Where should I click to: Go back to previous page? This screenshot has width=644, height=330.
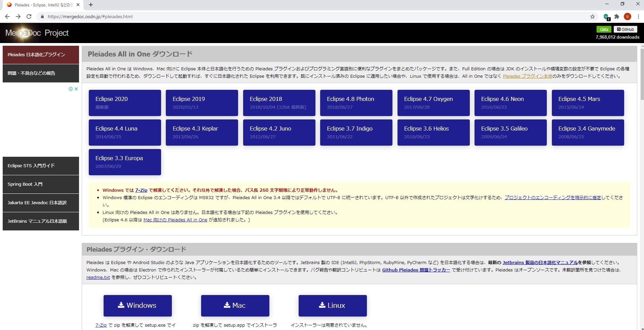click(7, 16)
